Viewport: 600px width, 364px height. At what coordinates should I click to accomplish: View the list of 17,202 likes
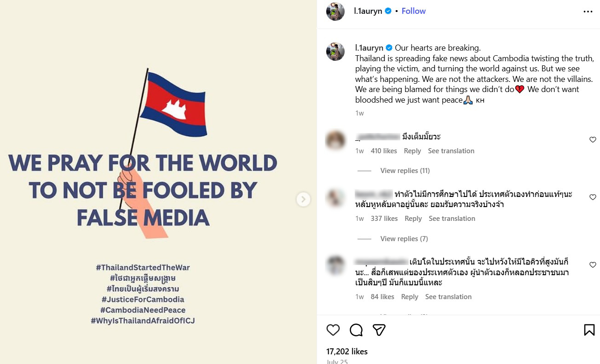coord(347,352)
